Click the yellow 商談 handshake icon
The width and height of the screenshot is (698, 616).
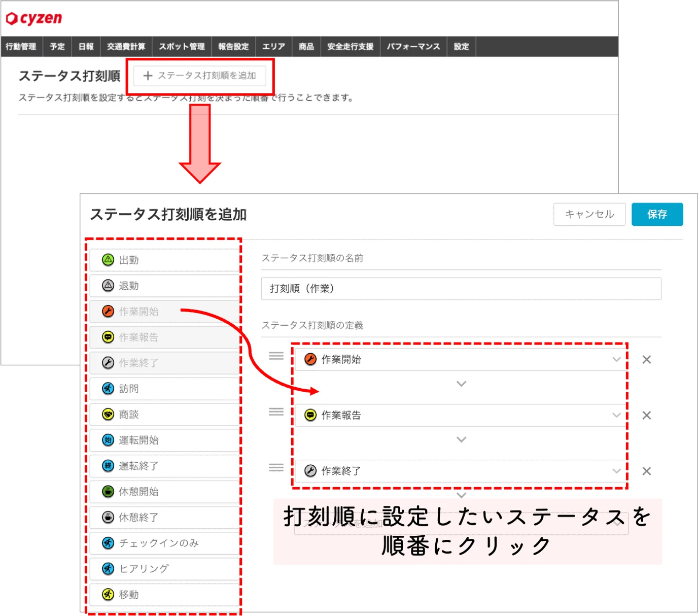pyautogui.click(x=108, y=415)
